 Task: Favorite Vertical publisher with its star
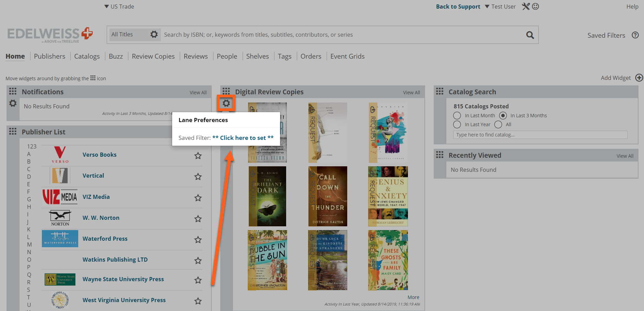click(x=198, y=177)
